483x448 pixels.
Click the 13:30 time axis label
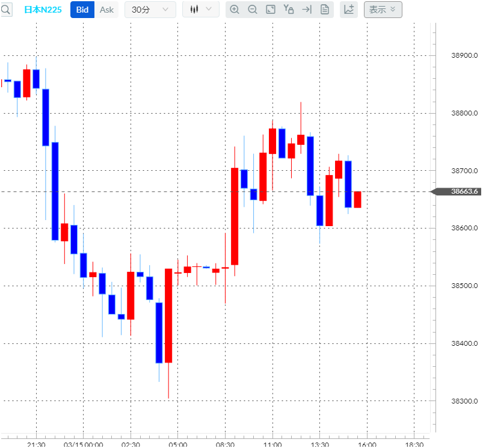tap(320, 444)
